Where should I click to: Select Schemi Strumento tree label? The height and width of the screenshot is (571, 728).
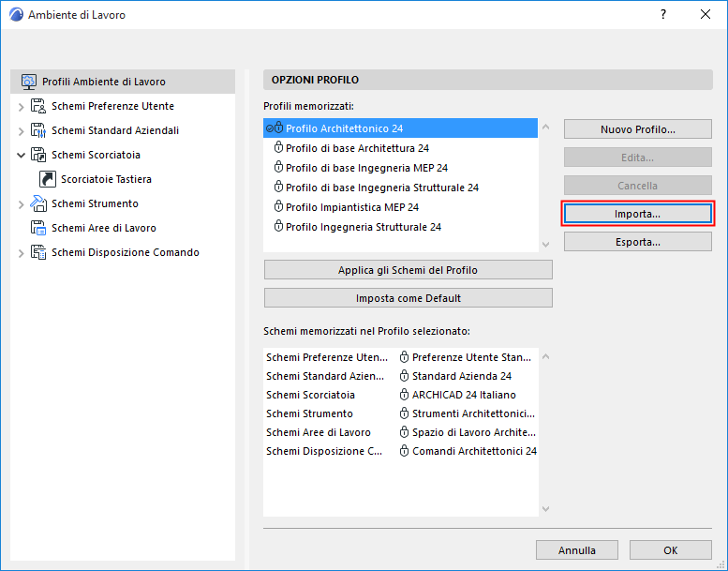95,203
